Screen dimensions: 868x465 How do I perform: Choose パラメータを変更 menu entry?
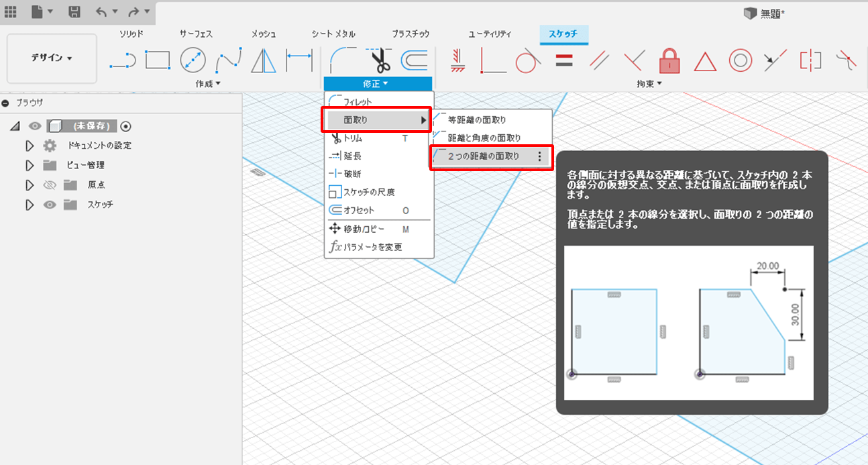(x=379, y=247)
